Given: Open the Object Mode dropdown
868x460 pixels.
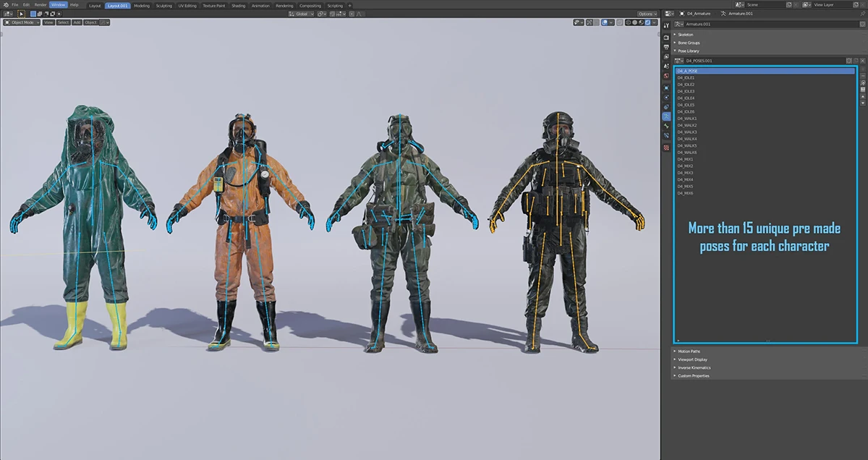Looking at the screenshot, I should (x=21, y=22).
